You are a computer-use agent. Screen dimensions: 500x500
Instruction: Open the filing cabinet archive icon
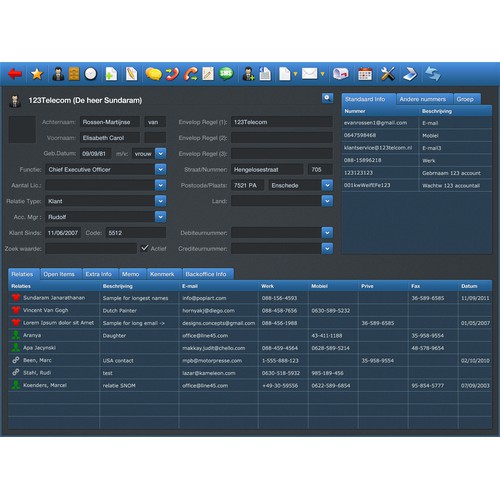click(x=74, y=74)
